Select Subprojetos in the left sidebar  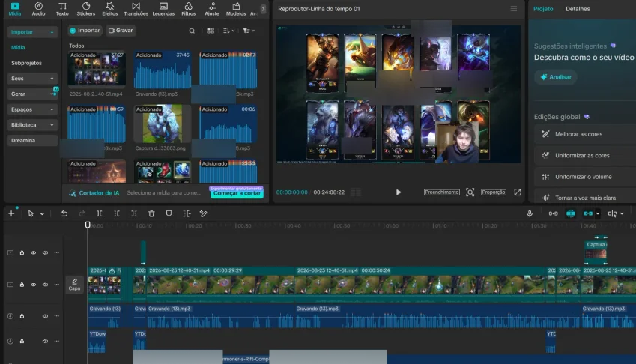pos(26,63)
